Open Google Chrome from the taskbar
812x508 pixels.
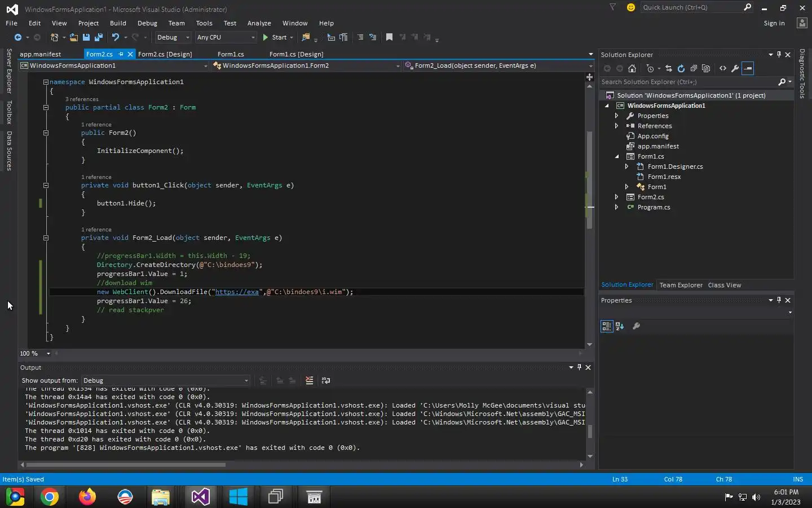point(50,497)
